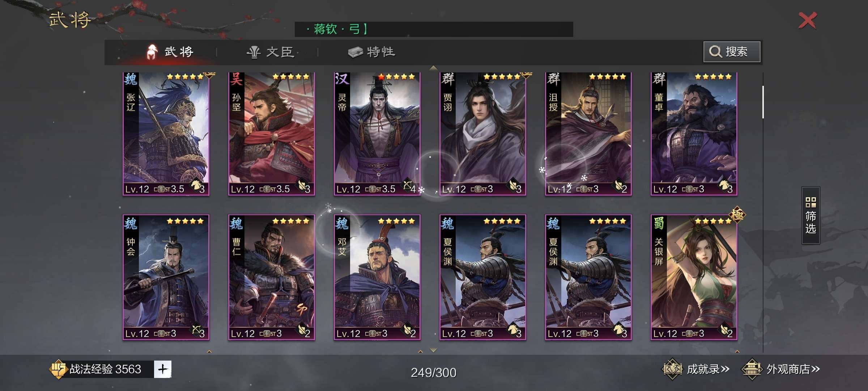Click the magnifier icon in the 搜索 box
This screenshot has width=868, height=391.
click(x=715, y=52)
